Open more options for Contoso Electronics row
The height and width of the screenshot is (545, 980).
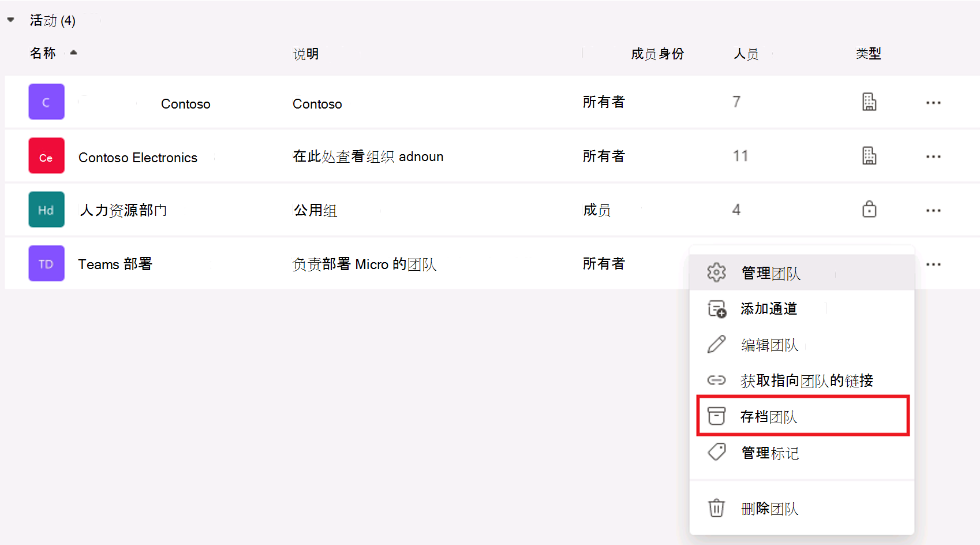pyautogui.click(x=933, y=156)
